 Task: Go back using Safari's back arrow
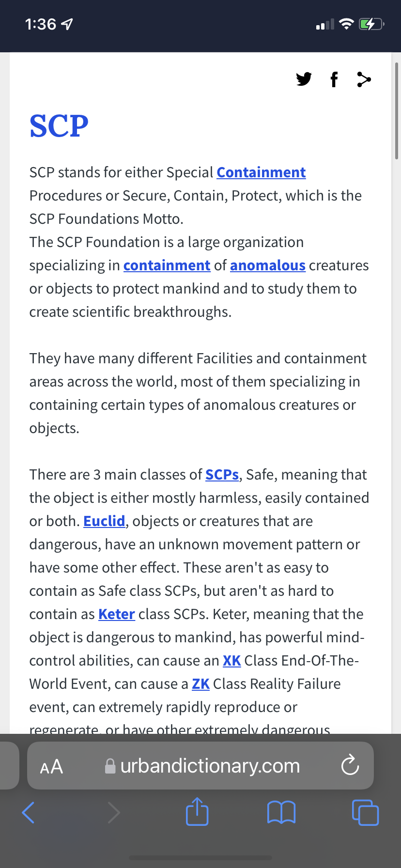tap(29, 812)
